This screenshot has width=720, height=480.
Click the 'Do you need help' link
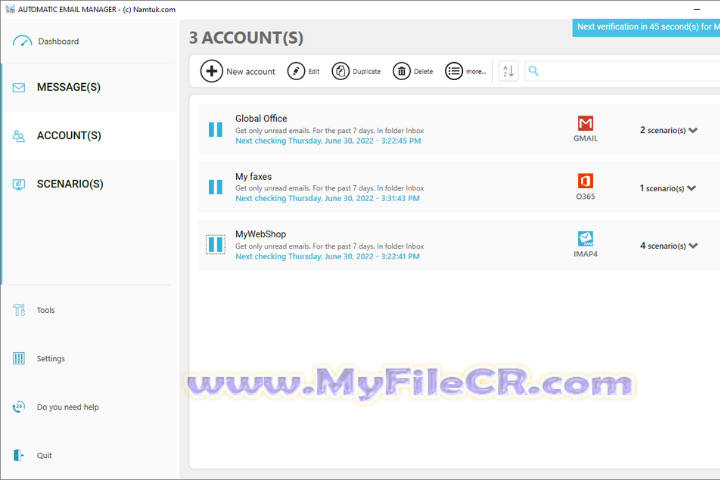coord(68,407)
